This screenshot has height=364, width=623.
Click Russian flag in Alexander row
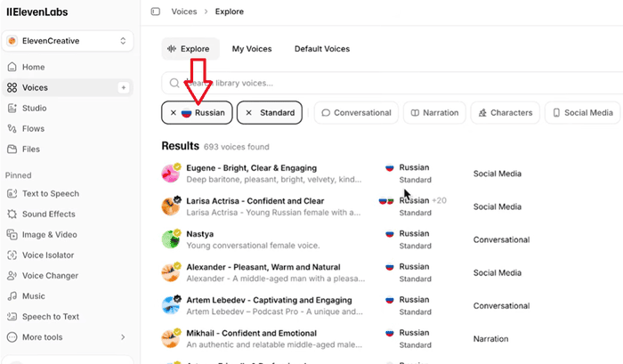[390, 267]
